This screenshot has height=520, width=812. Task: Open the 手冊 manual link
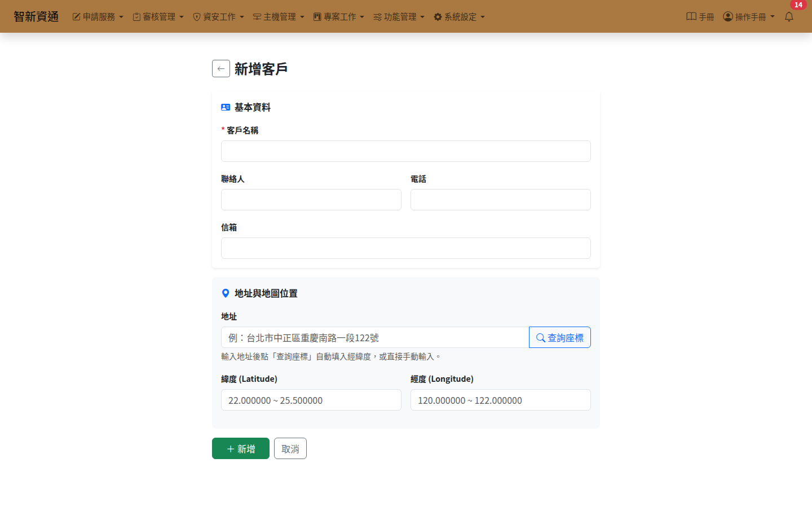(x=700, y=17)
